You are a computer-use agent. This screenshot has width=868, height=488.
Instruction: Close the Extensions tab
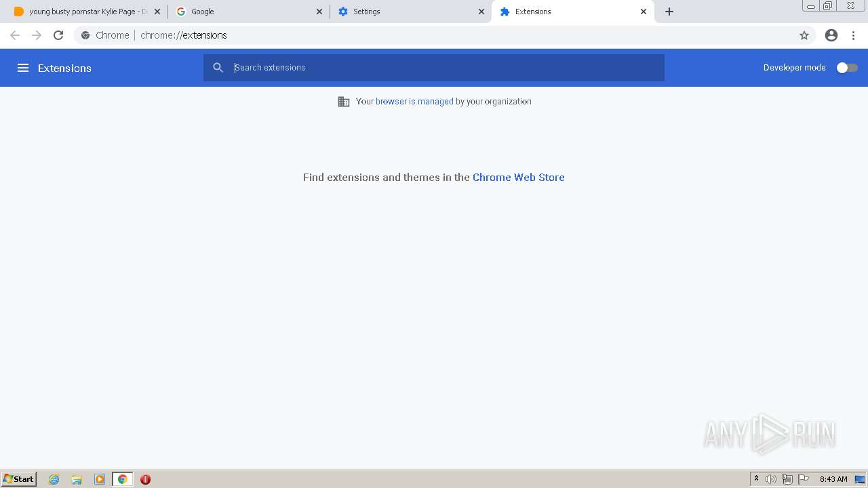[x=644, y=12]
